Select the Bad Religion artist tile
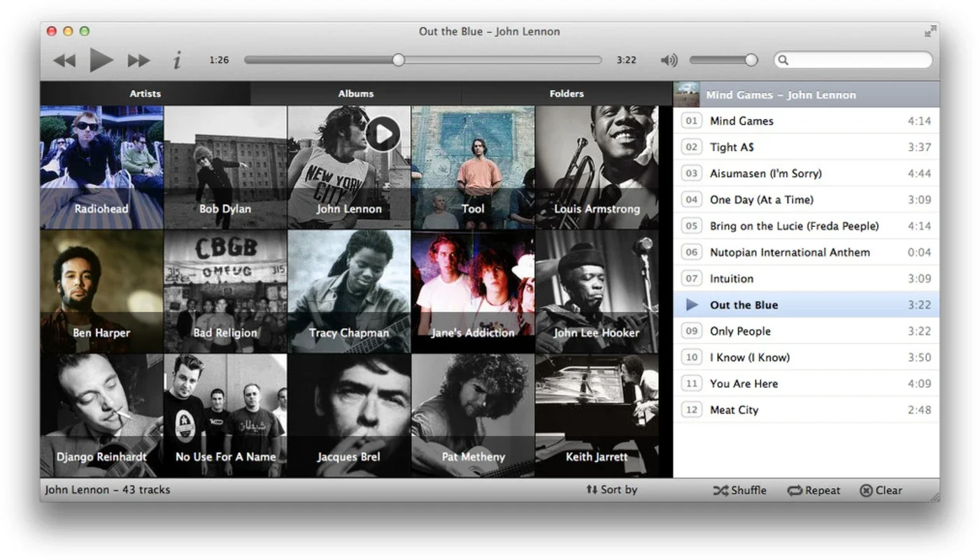 (x=225, y=291)
